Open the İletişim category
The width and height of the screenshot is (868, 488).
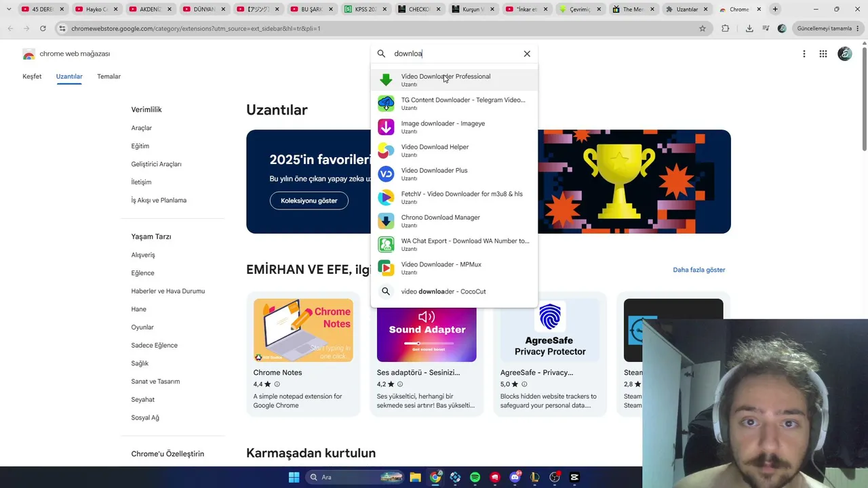click(x=141, y=182)
